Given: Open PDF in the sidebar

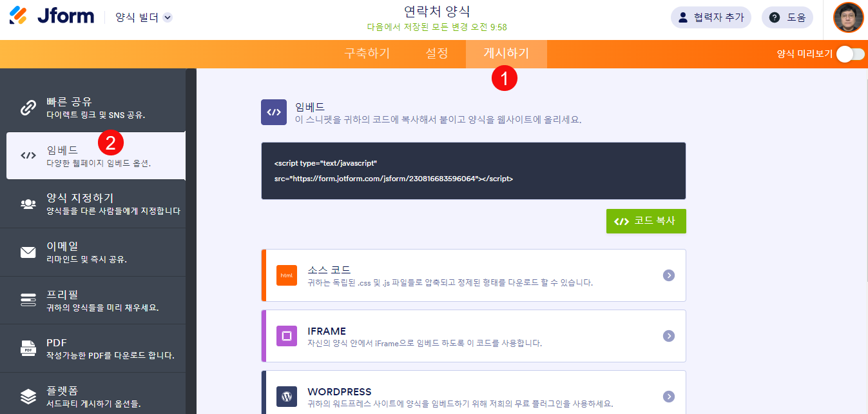Looking at the screenshot, I should [x=93, y=348].
